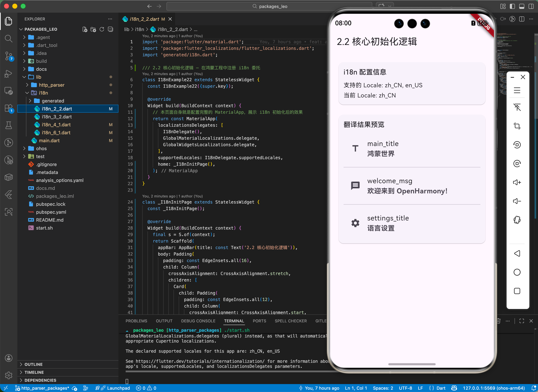538x392 pixels.
Task: Expand the OUTLINE section
Action: click(33, 364)
